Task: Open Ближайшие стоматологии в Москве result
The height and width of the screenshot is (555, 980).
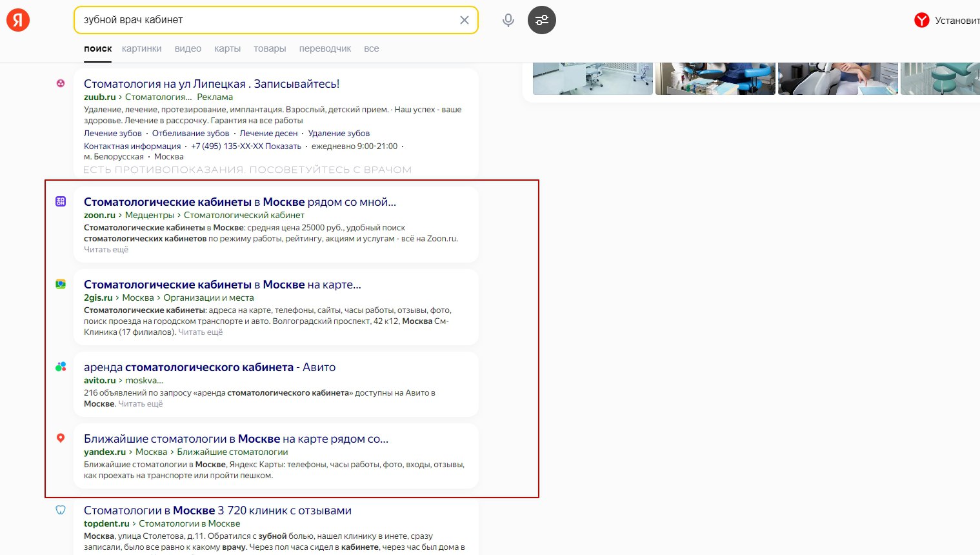Action: (236, 439)
